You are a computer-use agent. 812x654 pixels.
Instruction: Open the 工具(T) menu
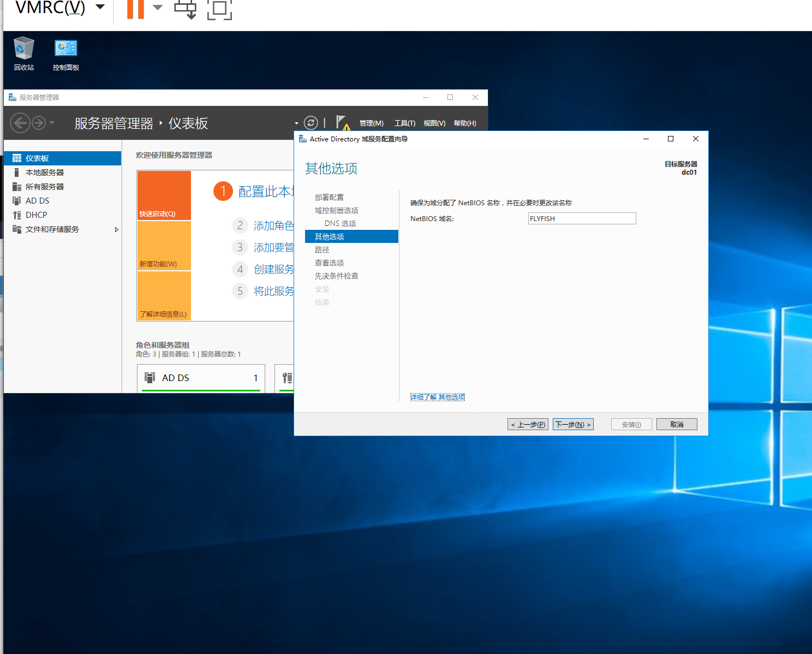[405, 123]
